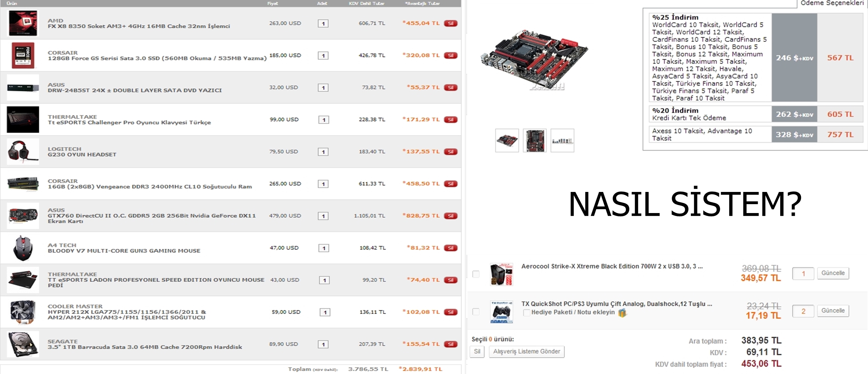Click the 453,06 TL KDV dahil toplam fiyat
868x374 pixels.
[761, 364]
